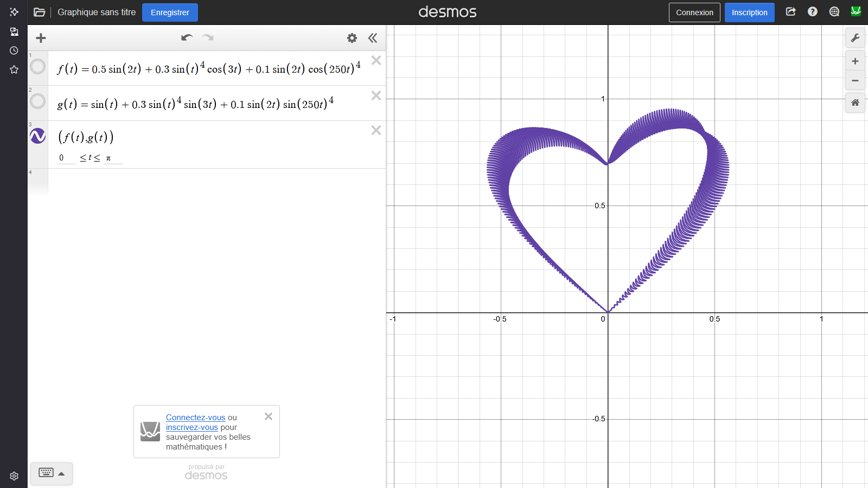Image resolution: width=868 pixels, height=488 pixels.
Task: Follow the Connectez-vous link
Action: 195,418
